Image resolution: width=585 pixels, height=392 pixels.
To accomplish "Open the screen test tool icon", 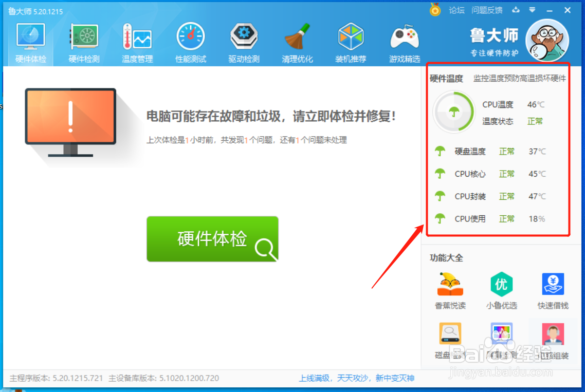I will pyautogui.click(x=501, y=333).
